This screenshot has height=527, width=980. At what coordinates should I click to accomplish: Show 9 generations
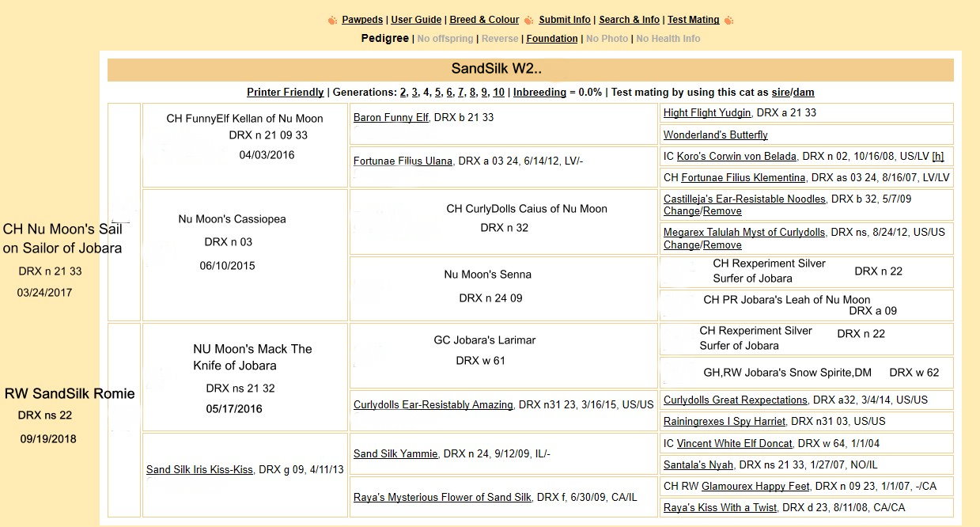click(x=485, y=92)
